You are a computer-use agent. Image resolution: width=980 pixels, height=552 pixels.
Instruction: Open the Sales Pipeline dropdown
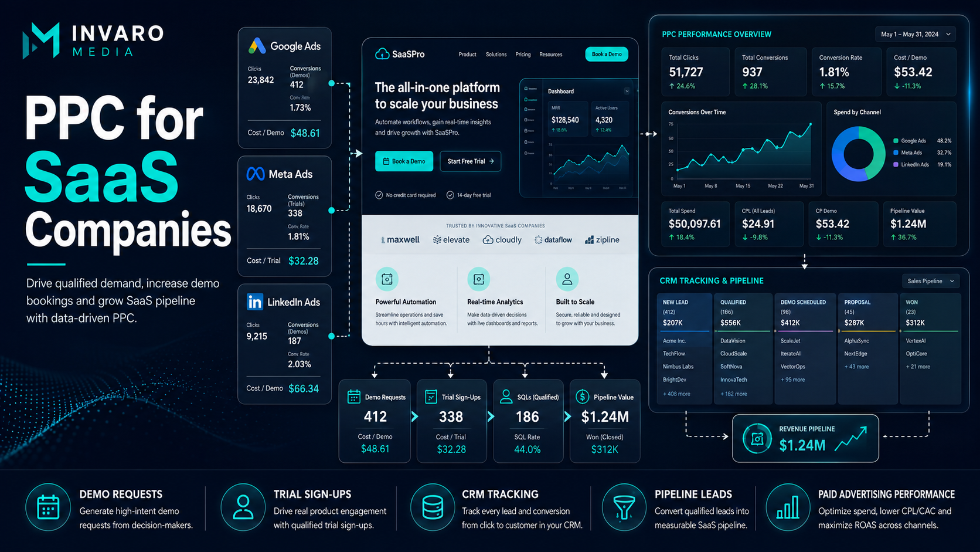click(931, 281)
